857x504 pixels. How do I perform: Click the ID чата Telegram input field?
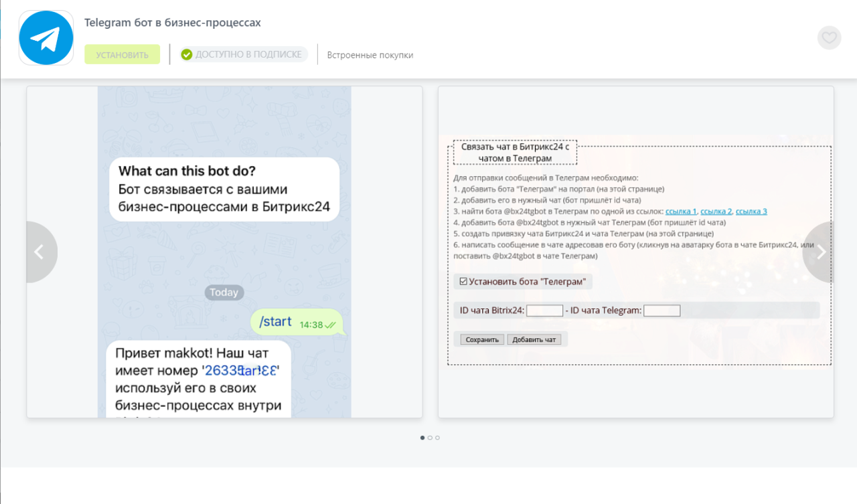662,311
